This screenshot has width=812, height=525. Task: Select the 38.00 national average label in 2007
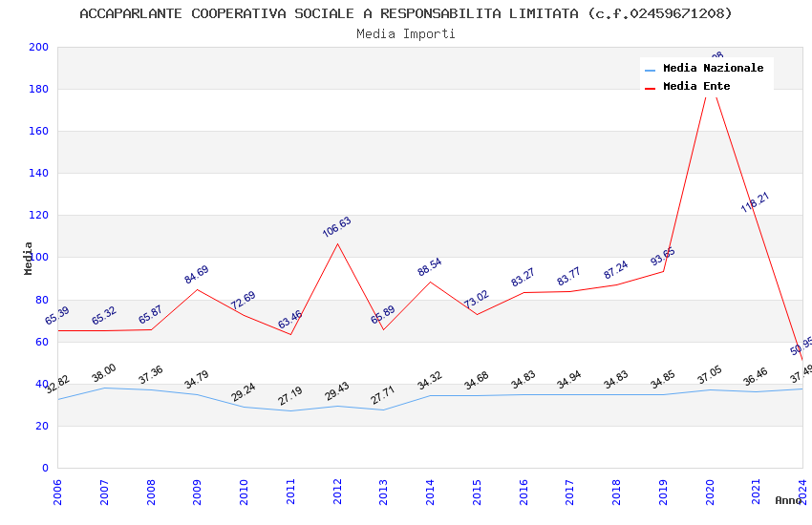(x=104, y=373)
